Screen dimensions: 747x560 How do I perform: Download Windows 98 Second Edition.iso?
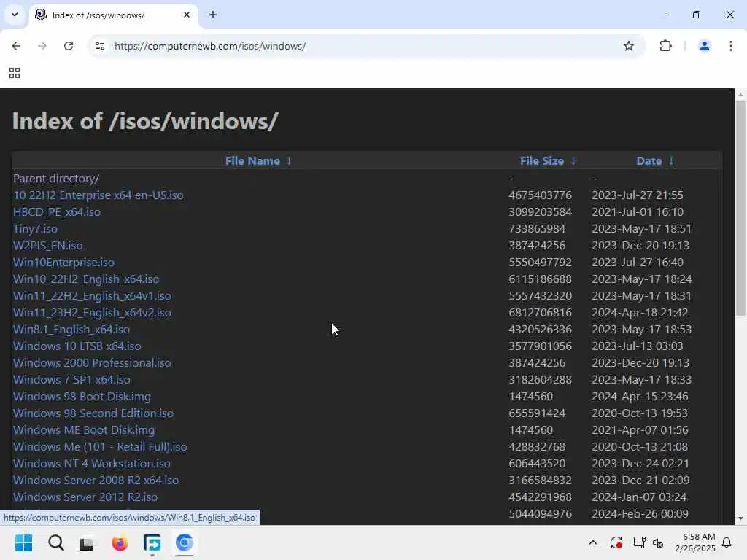pos(93,413)
